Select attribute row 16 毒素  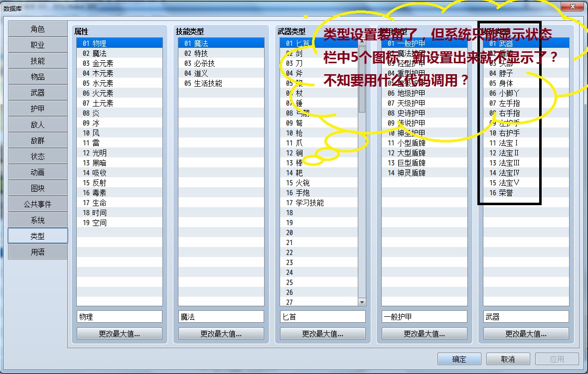click(x=120, y=193)
